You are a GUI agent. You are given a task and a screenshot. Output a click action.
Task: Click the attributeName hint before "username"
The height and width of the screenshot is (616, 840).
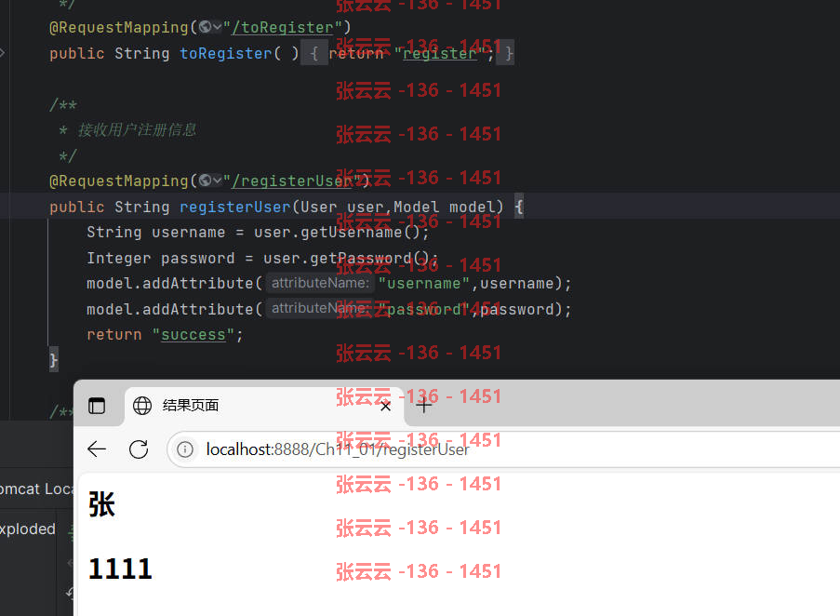(320, 283)
